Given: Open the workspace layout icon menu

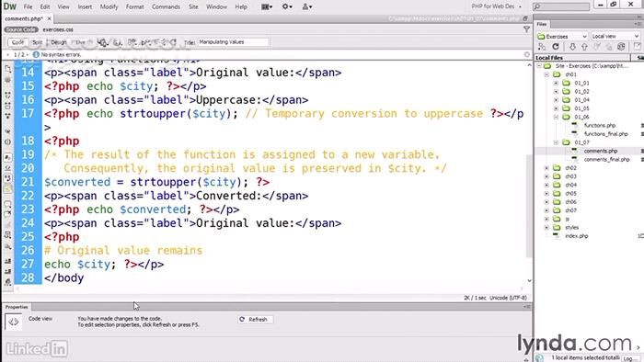Looking at the screenshot, I should click(x=267, y=6).
